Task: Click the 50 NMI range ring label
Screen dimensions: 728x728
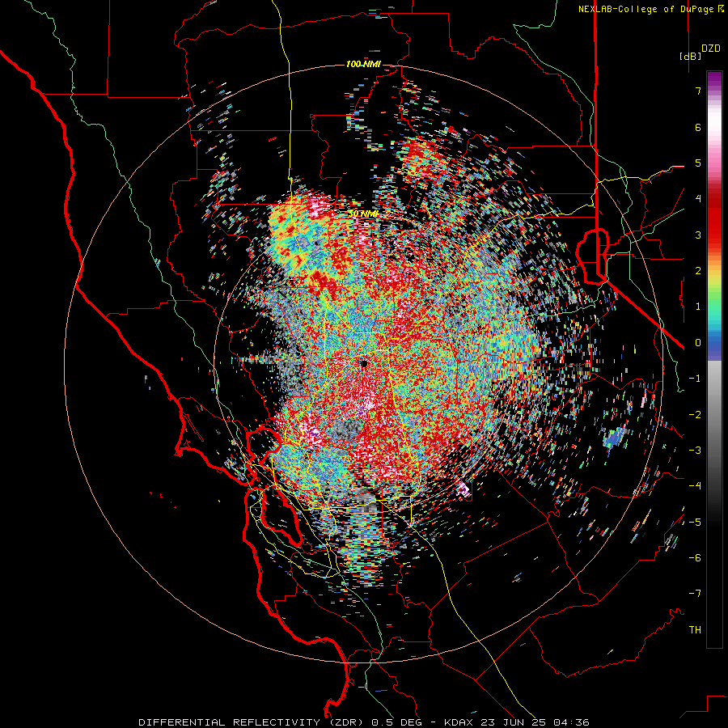Action: coord(363,214)
